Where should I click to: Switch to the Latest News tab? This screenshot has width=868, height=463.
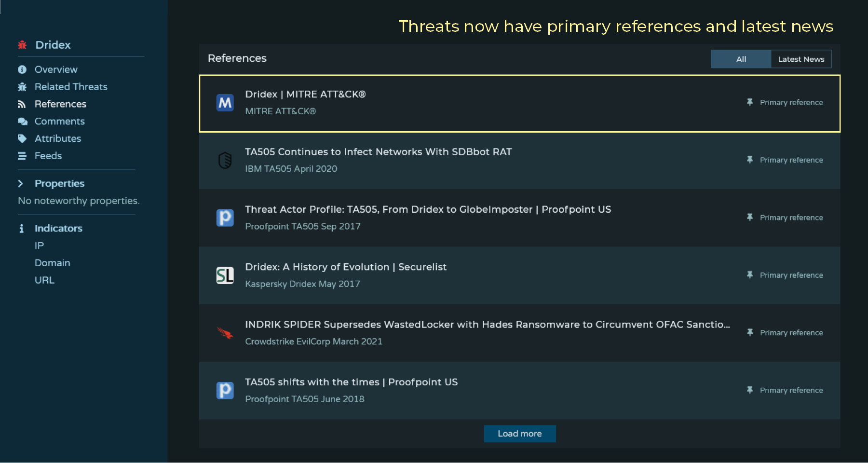point(801,59)
